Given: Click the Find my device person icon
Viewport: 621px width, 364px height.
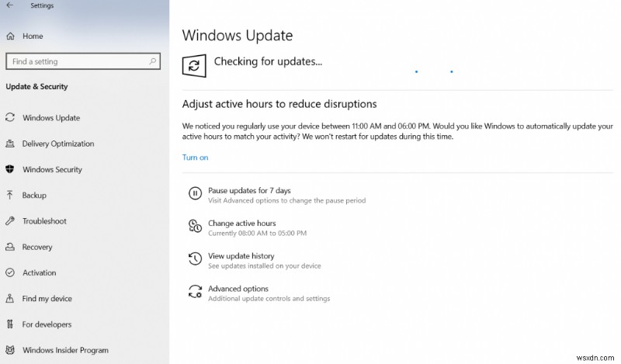Looking at the screenshot, I should pos(10,298).
